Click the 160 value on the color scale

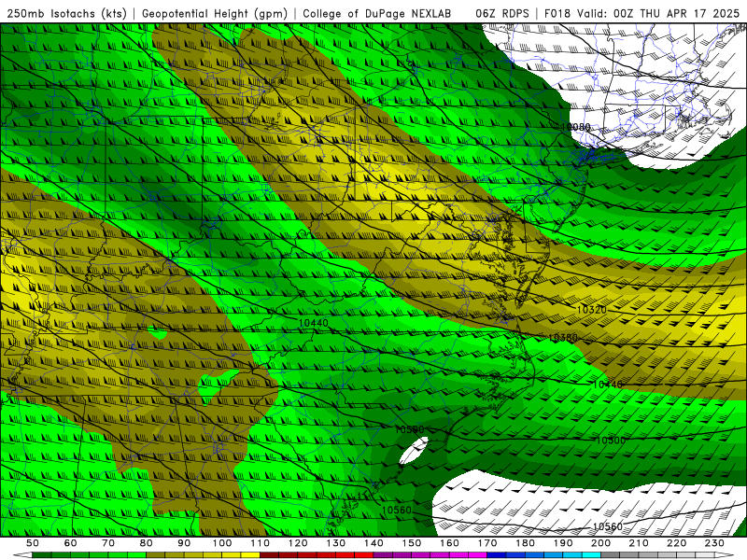point(449,543)
